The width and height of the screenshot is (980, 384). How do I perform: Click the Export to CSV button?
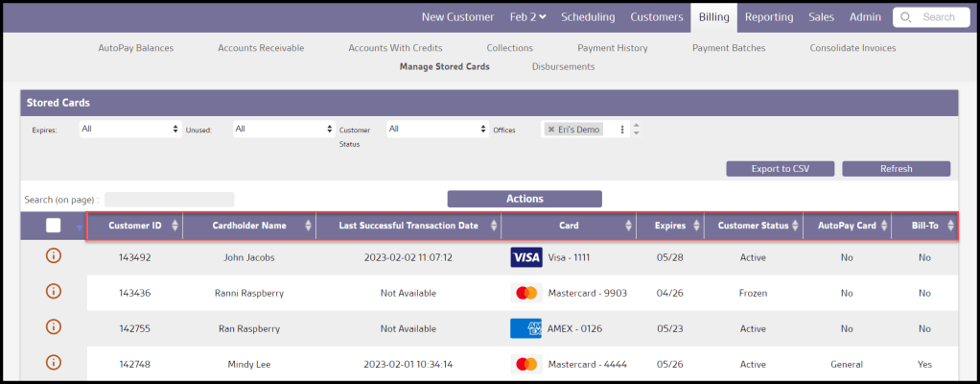[780, 169]
